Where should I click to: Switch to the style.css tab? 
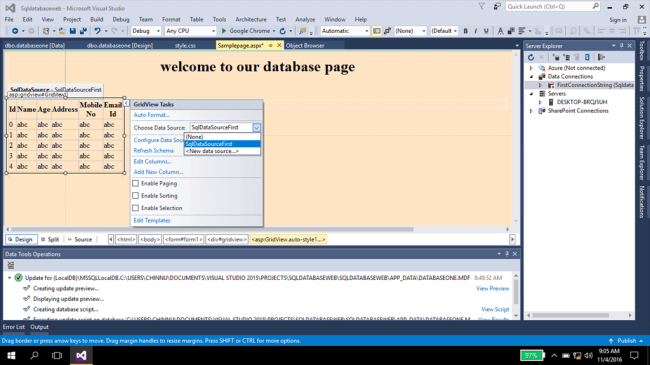coord(185,46)
